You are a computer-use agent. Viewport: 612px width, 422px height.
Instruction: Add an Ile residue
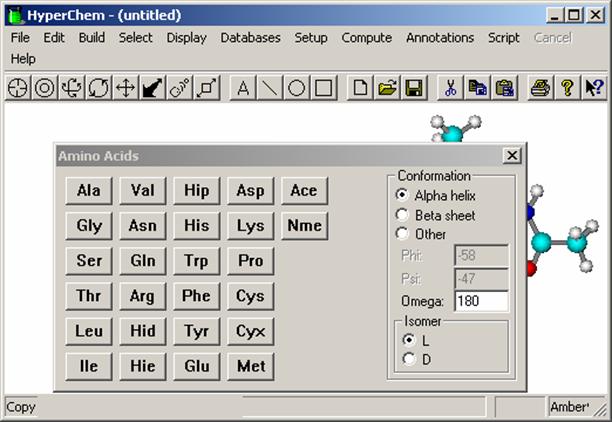[89, 367]
